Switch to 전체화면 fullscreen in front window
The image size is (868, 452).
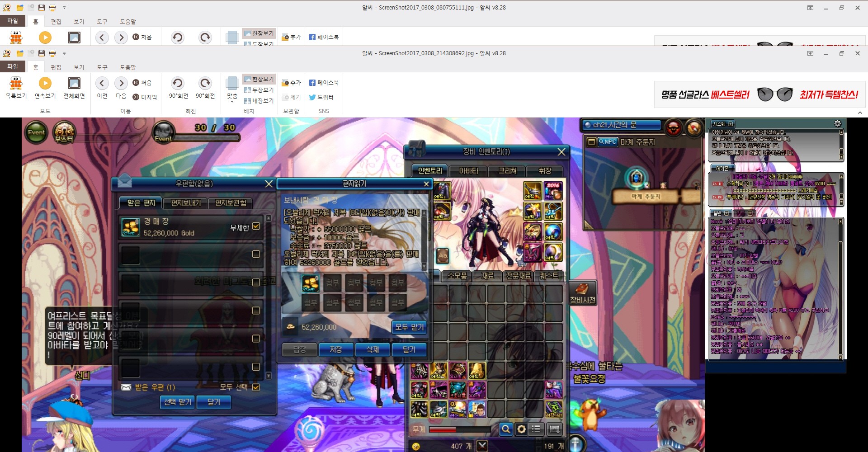(74, 88)
